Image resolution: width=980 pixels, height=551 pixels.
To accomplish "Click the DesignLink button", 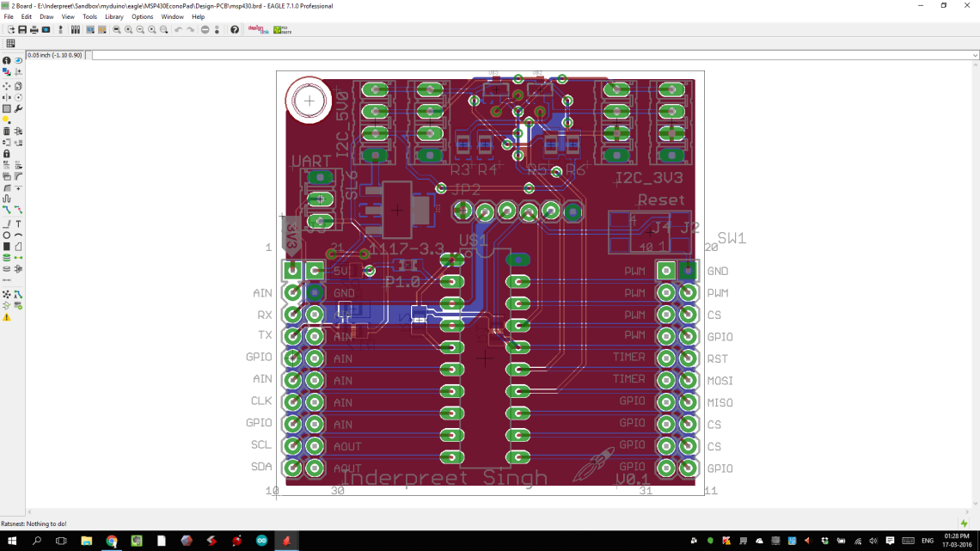I will [x=257, y=28].
